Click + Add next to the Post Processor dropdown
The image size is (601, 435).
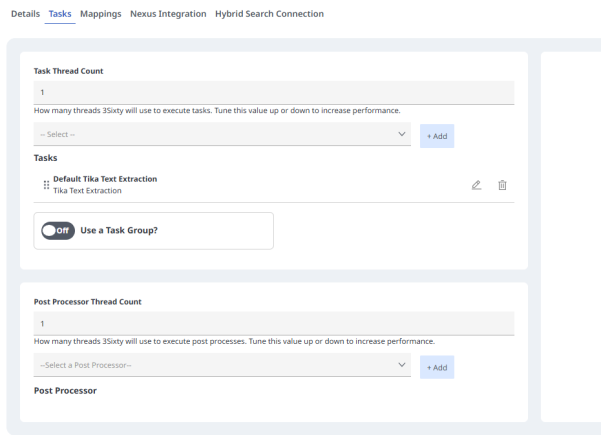pyautogui.click(x=436, y=367)
